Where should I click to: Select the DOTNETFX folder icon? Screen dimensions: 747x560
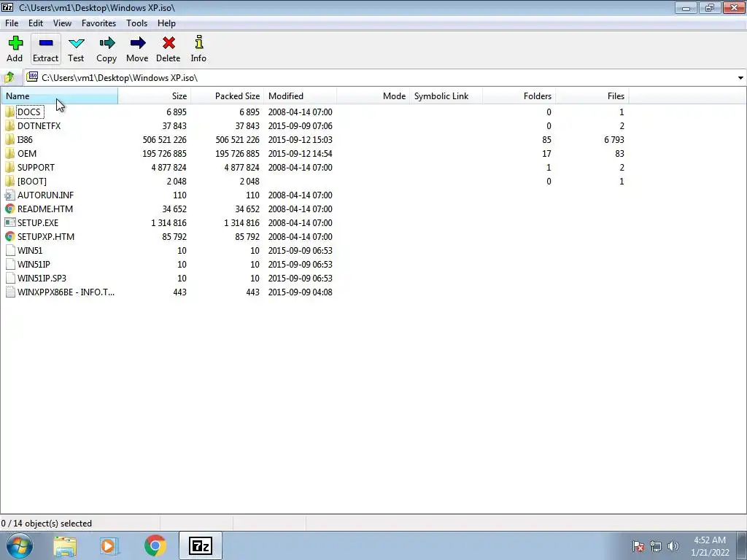point(10,125)
